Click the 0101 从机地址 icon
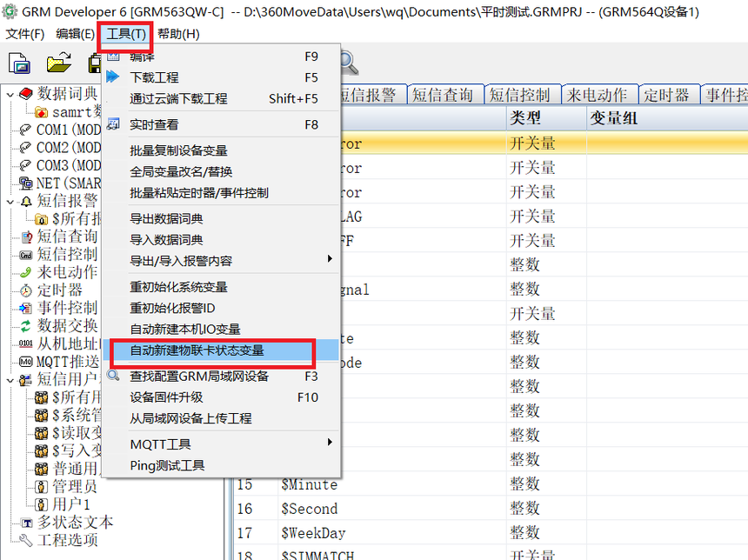Viewport: 748px width, 560px height. point(26,343)
